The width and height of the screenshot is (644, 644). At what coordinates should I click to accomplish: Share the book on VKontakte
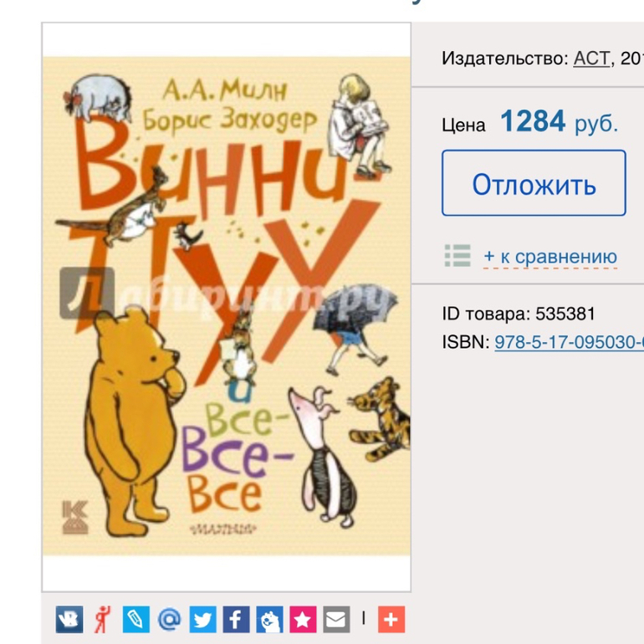tap(69, 619)
